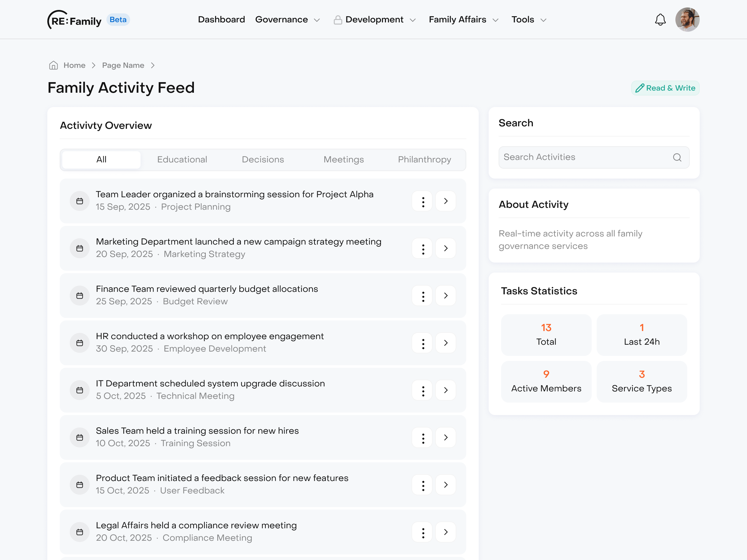
Task: Focus the Search Activities input field
Action: [584, 157]
